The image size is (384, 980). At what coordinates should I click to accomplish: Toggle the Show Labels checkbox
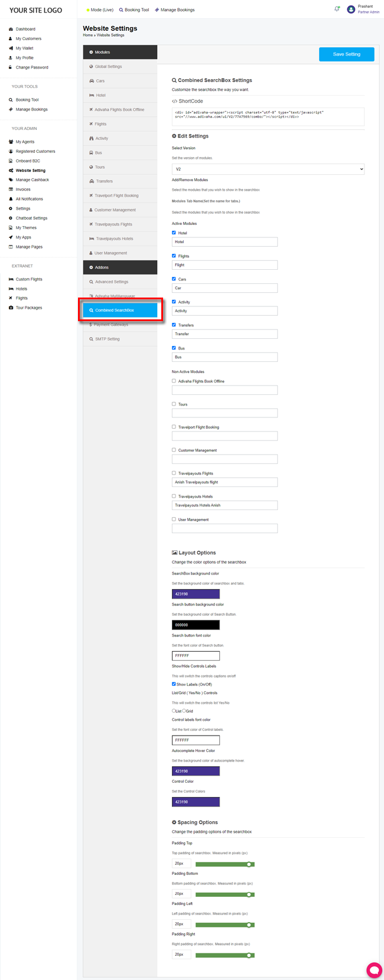174,684
